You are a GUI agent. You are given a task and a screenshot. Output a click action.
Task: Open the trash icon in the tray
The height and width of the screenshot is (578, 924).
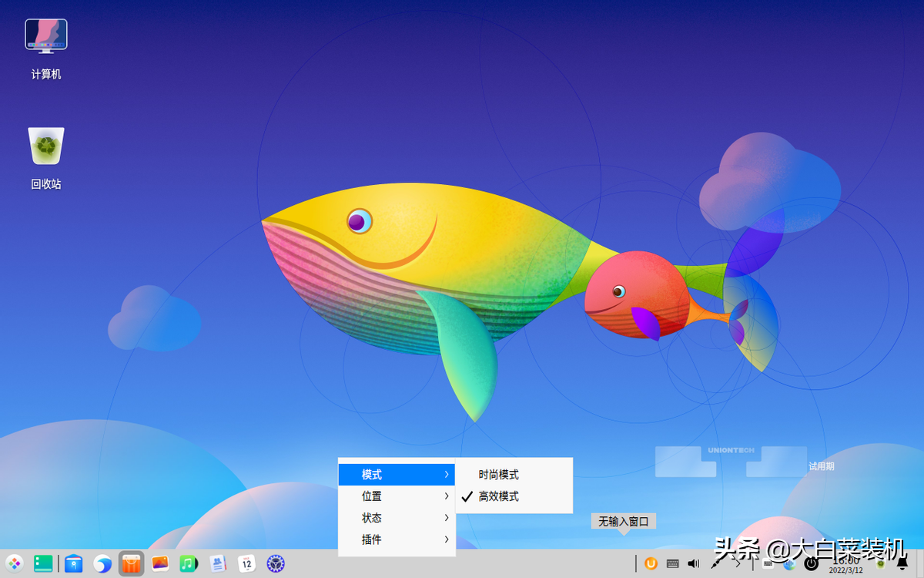pos(881,564)
